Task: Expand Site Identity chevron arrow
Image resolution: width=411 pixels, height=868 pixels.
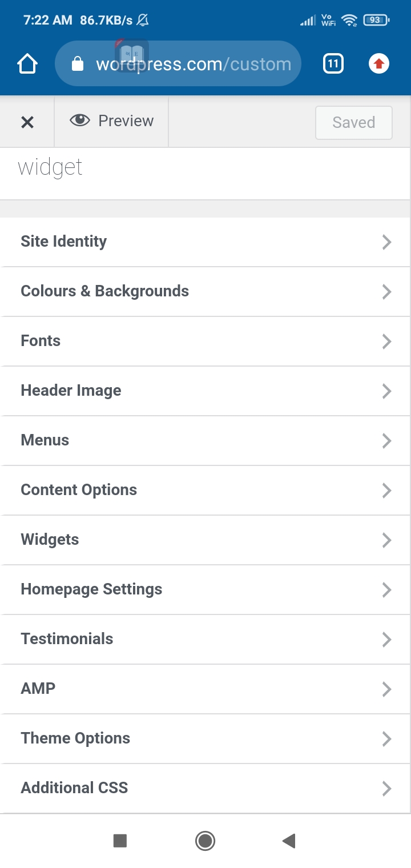Action: [x=387, y=242]
